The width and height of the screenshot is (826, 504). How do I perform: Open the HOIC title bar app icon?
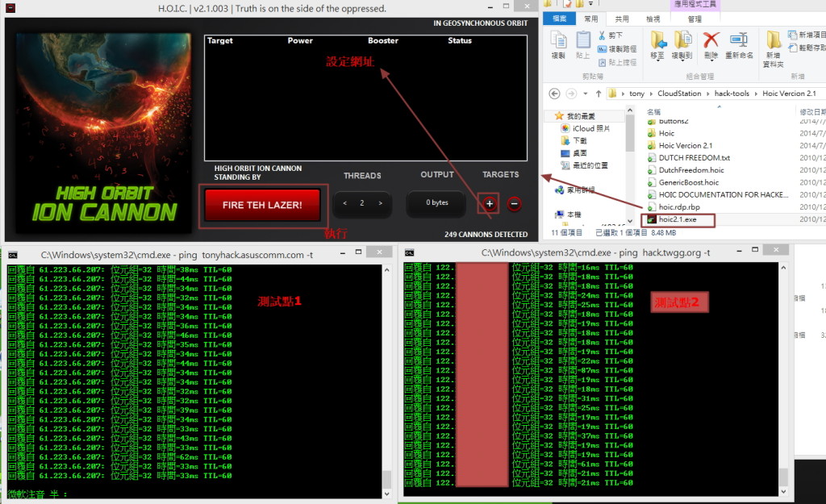10,8
